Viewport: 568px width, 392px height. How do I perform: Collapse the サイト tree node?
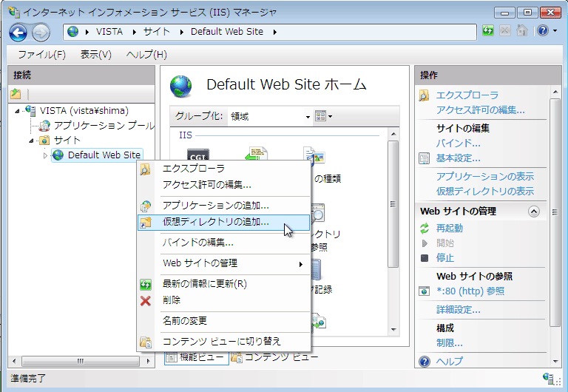32,141
